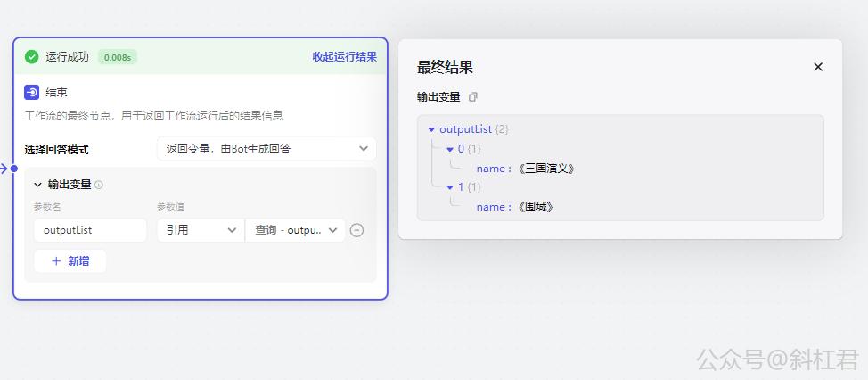Click the node input connection port dot
This screenshot has height=380, width=868.
[x=14, y=169]
